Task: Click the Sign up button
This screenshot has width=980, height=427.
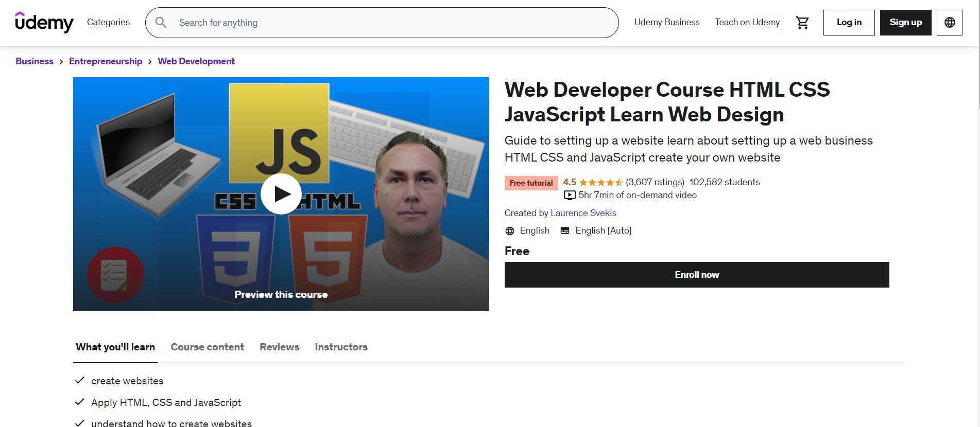Action: click(x=905, y=23)
